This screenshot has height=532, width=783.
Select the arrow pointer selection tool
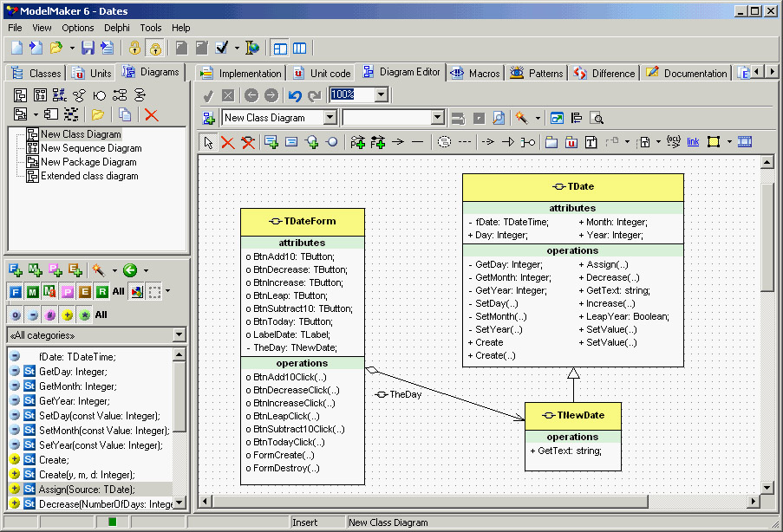click(x=208, y=142)
